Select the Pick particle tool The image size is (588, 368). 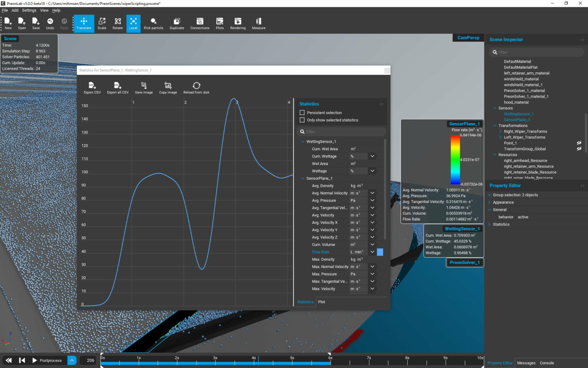pos(153,23)
